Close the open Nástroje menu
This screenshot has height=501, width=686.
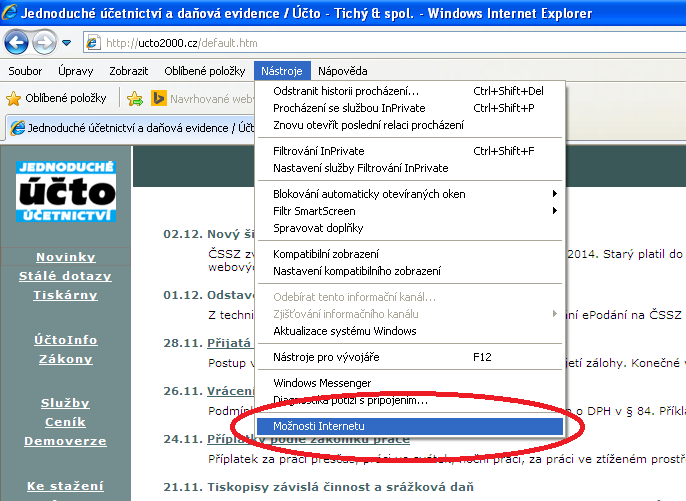tap(282, 71)
